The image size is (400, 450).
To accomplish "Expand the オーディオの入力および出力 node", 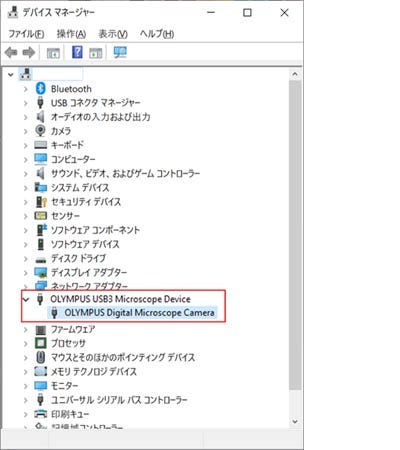I will (x=26, y=117).
